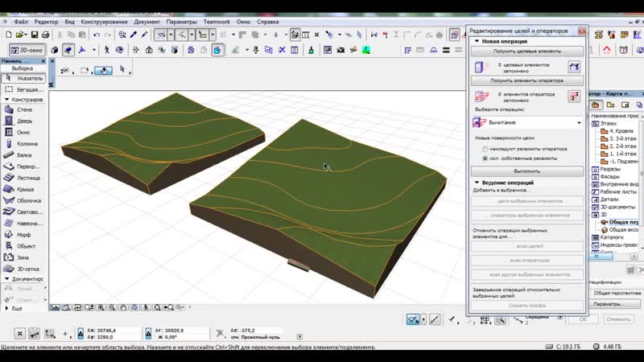
Task: Collapse the Новая операция section
Action: coord(477,40)
